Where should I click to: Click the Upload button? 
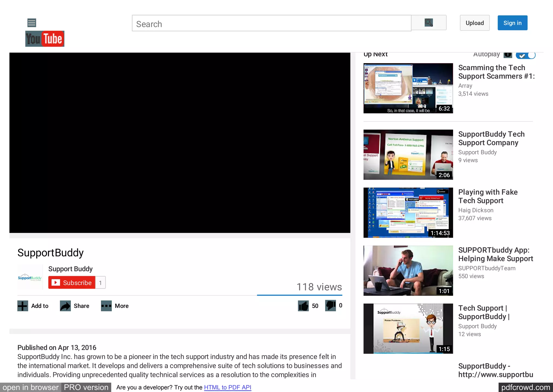(474, 23)
